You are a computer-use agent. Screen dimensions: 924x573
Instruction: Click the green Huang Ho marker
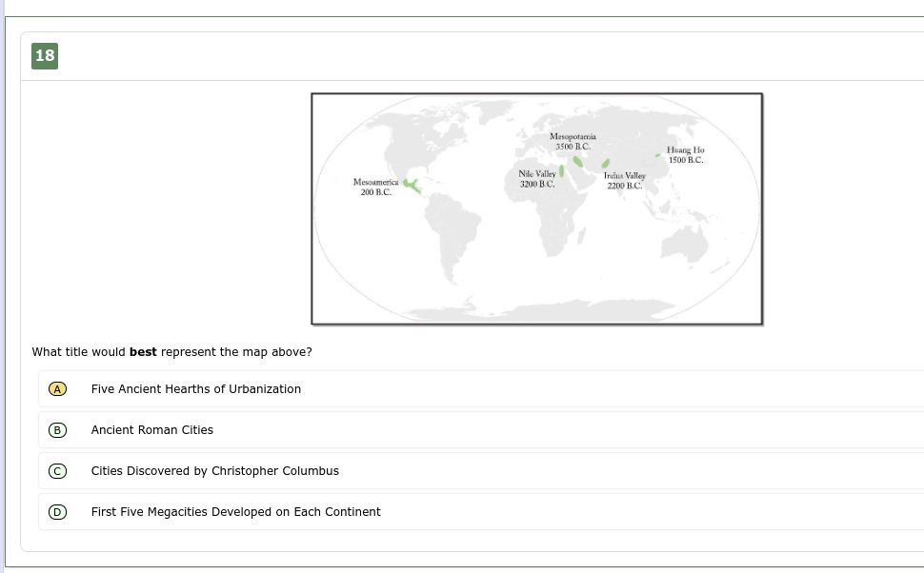pyautogui.click(x=658, y=154)
